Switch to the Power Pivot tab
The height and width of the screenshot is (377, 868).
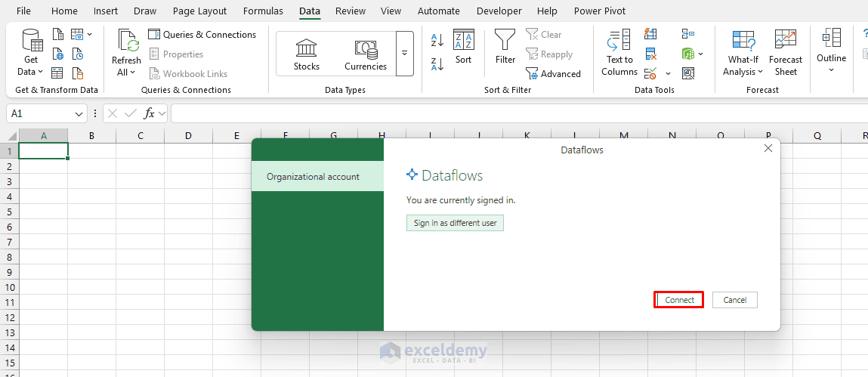pyautogui.click(x=600, y=11)
